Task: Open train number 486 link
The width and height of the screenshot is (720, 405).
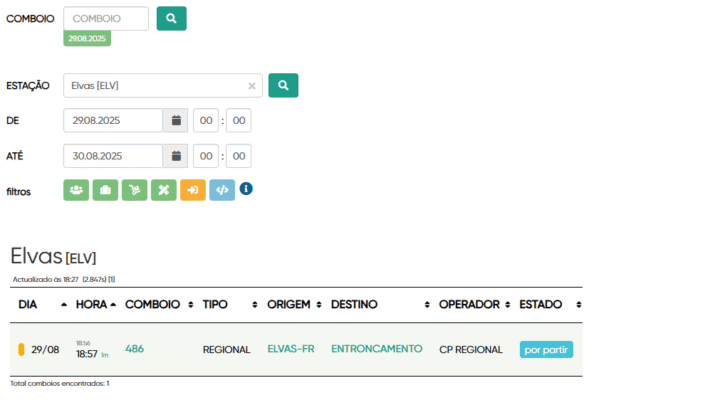Action: click(x=134, y=349)
